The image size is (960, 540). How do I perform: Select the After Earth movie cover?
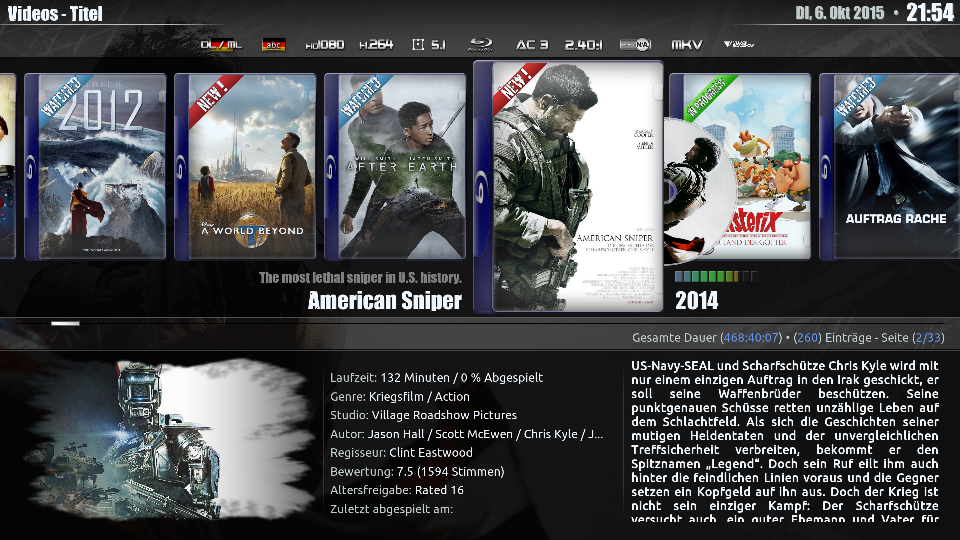(396, 167)
